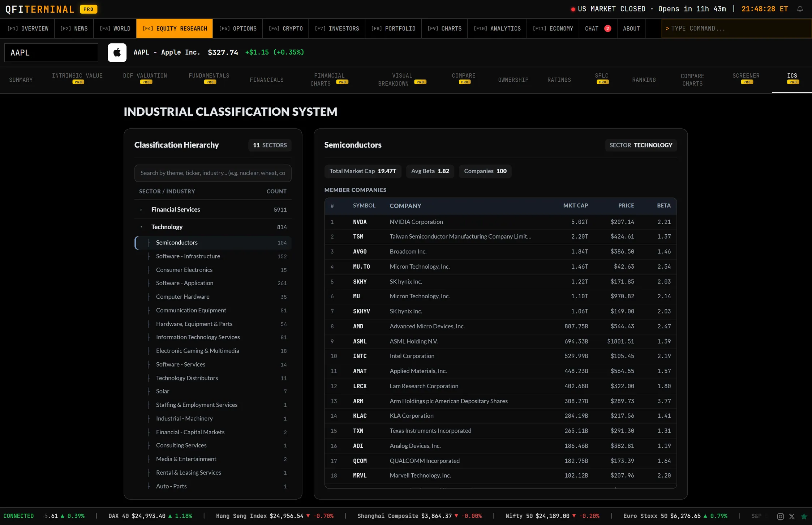
Task: Open the F7 Investors tab
Action: click(x=337, y=29)
